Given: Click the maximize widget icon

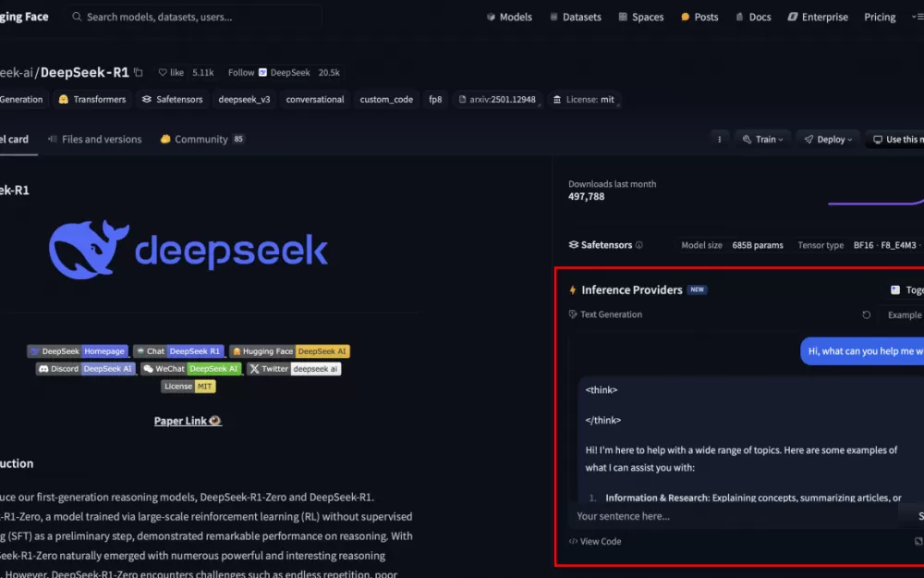Looking at the screenshot, I should point(918,541).
